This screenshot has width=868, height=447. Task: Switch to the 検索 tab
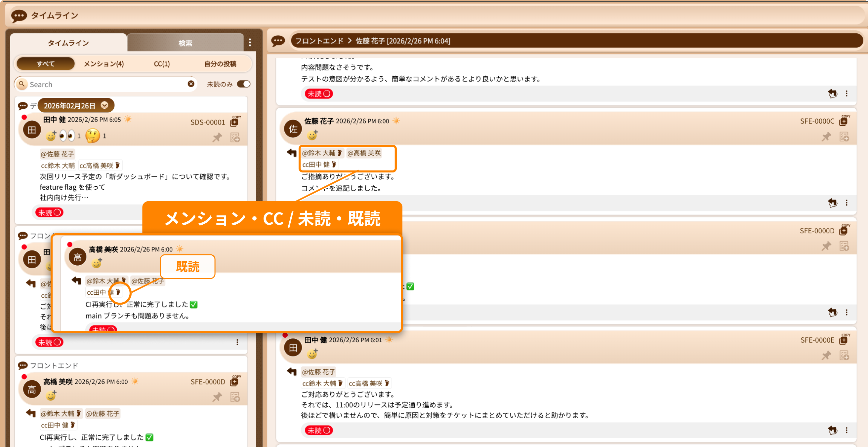[185, 43]
